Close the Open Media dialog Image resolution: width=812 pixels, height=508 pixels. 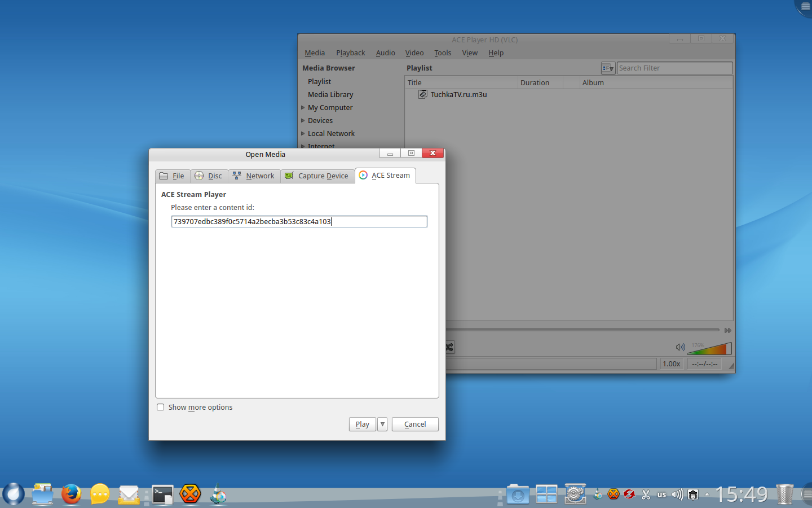(x=433, y=153)
